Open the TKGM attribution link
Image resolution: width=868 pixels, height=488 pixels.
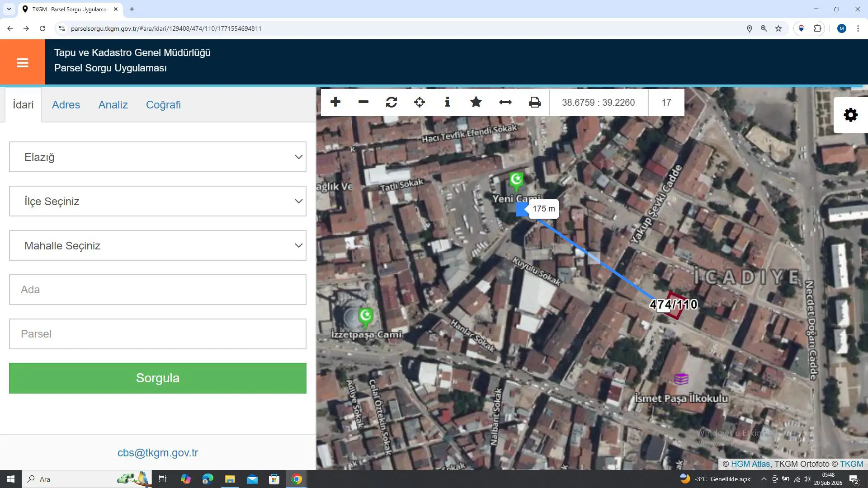tap(852, 464)
